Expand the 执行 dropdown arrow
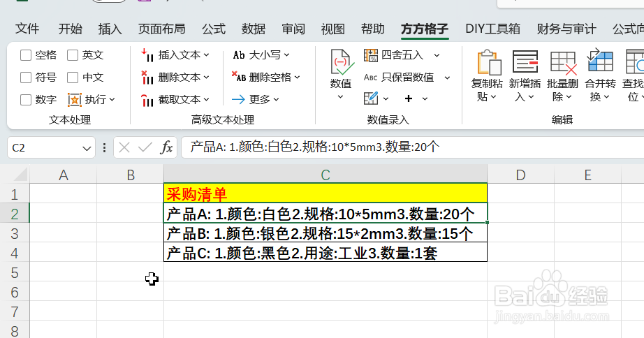The image size is (644, 338). (x=112, y=99)
